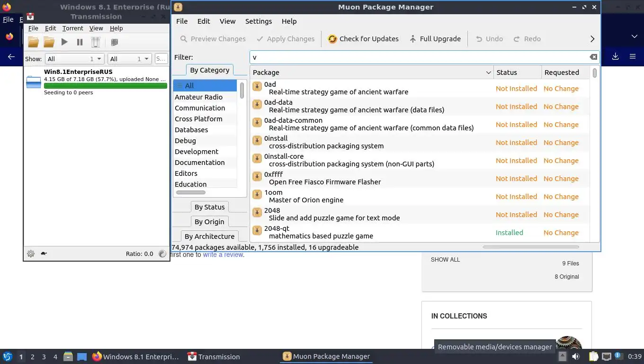
Task: Select All in category list
Action: click(x=205, y=86)
